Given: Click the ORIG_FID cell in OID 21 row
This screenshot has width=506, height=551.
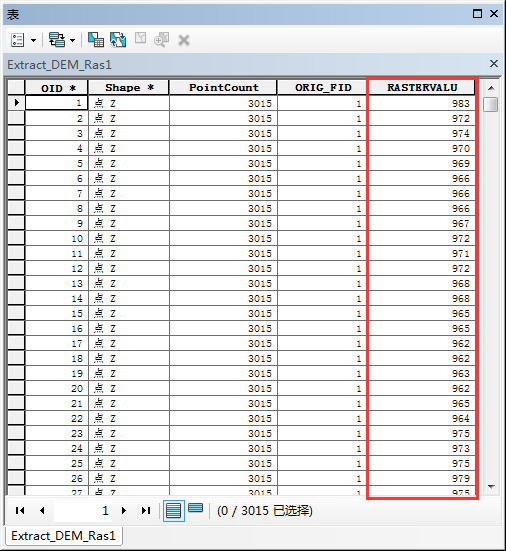Looking at the screenshot, I should click(x=323, y=403).
